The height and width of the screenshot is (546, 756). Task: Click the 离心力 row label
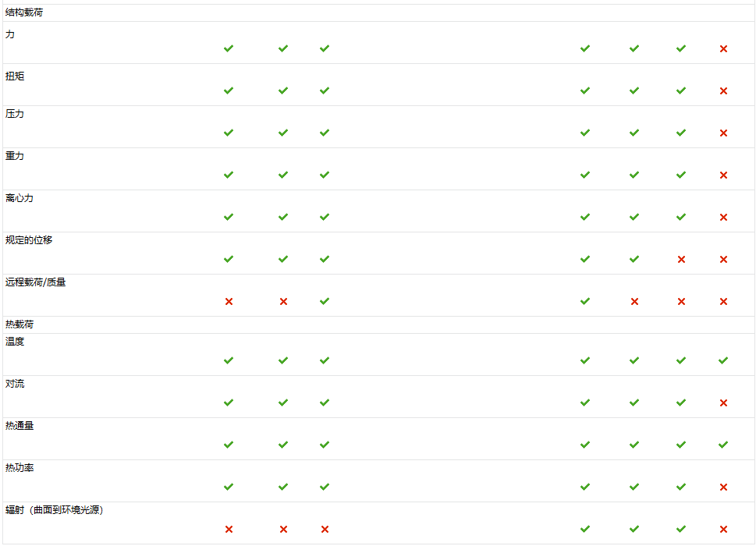pos(20,198)
